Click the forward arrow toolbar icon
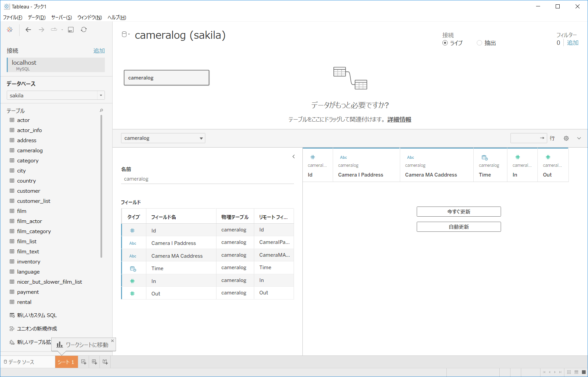 point(41,30)
